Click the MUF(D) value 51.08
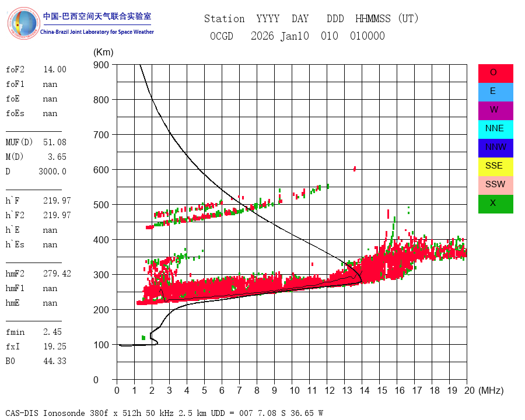The image size is (525, 420). [55, 142]
